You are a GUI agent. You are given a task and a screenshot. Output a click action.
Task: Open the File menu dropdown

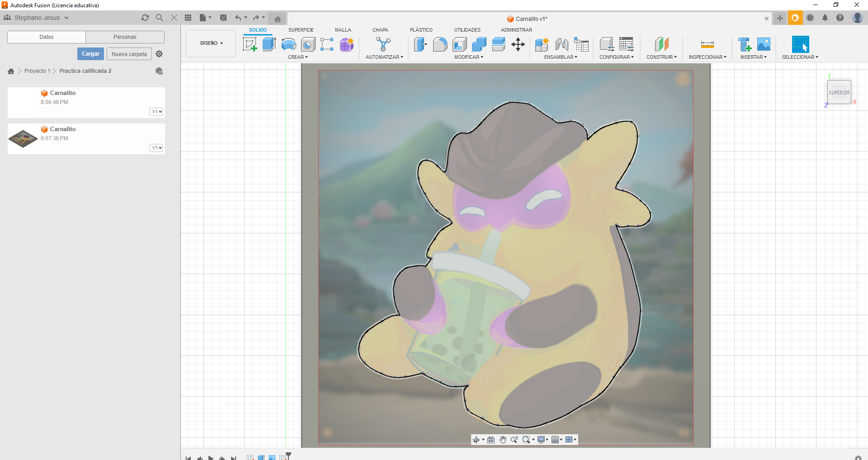tap(205, 18)
